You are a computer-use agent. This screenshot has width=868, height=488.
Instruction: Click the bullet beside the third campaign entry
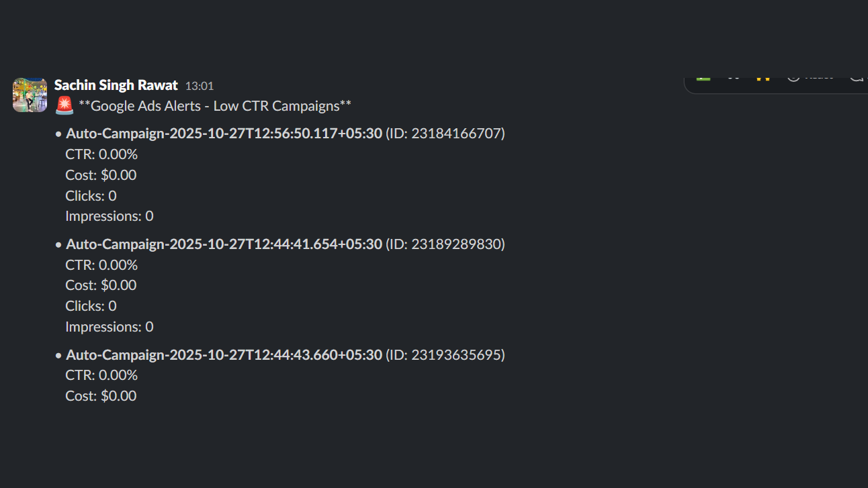pos(57,354)
